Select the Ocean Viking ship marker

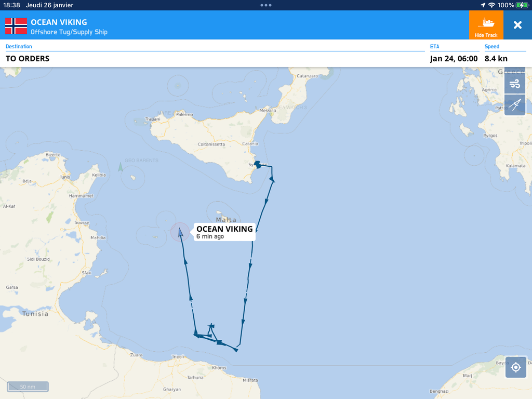click(180, 232)
